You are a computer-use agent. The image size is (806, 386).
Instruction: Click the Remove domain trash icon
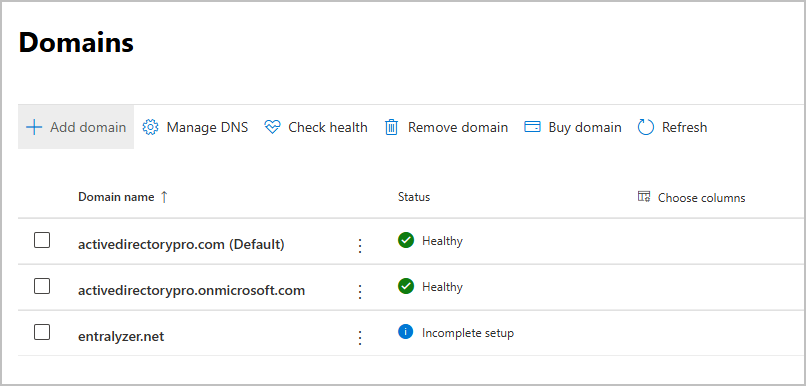pos(392,127)
